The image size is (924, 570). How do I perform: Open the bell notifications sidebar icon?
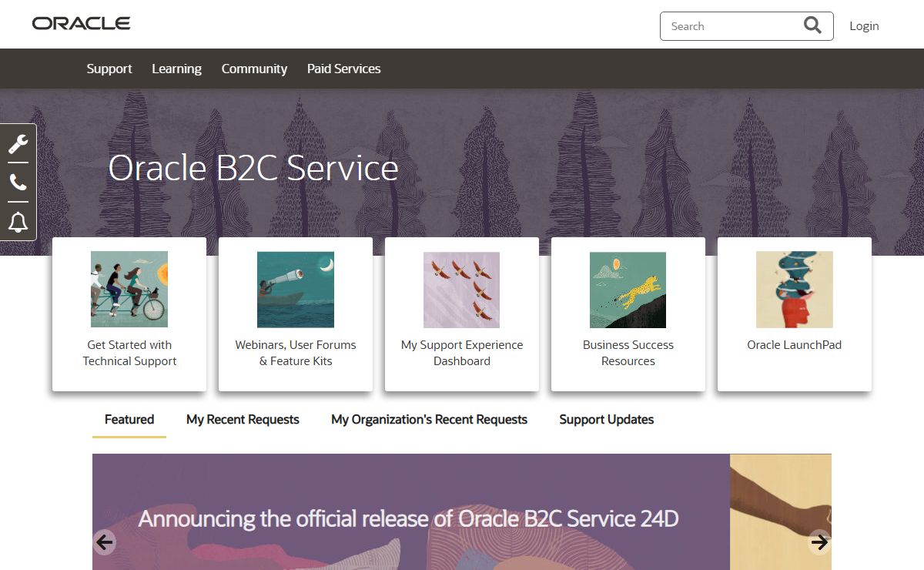click(18, 222)
